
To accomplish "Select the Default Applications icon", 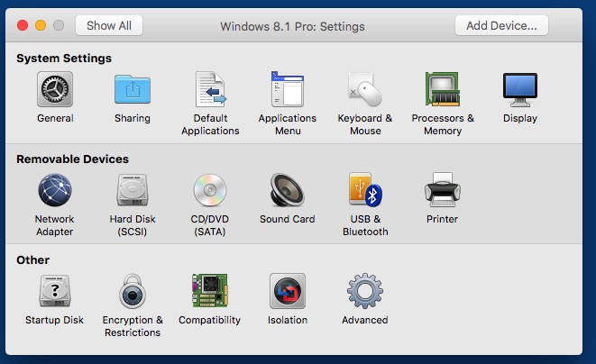I will tap(210, 89).
